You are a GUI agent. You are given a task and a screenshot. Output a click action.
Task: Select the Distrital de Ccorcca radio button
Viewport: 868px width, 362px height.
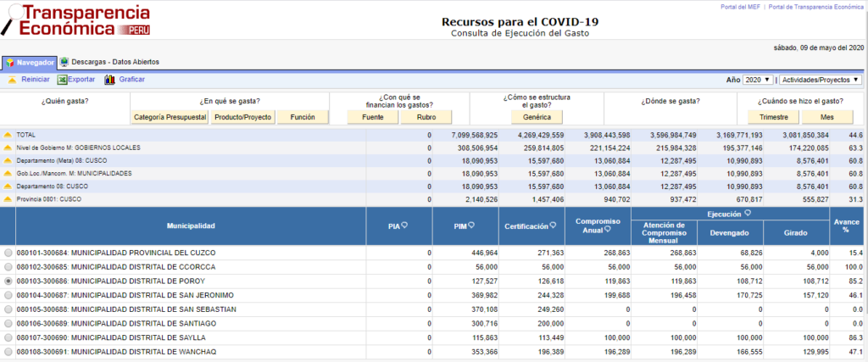pyautogui.click(x=8, y=267)
